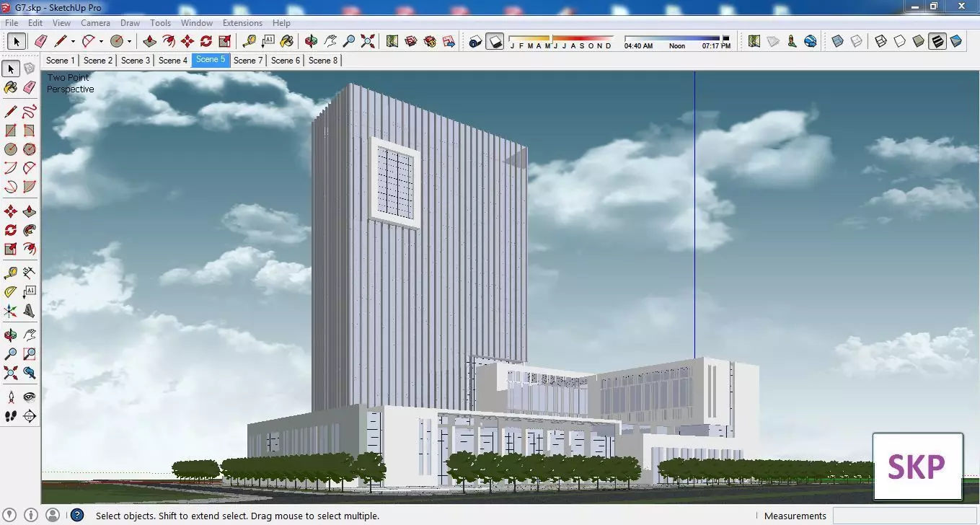Image resolution: width=980 pixels, height=525 pixels.
Task: Activate the Push/Pull tool in top toolbar
Action: [x=150, y=41]
